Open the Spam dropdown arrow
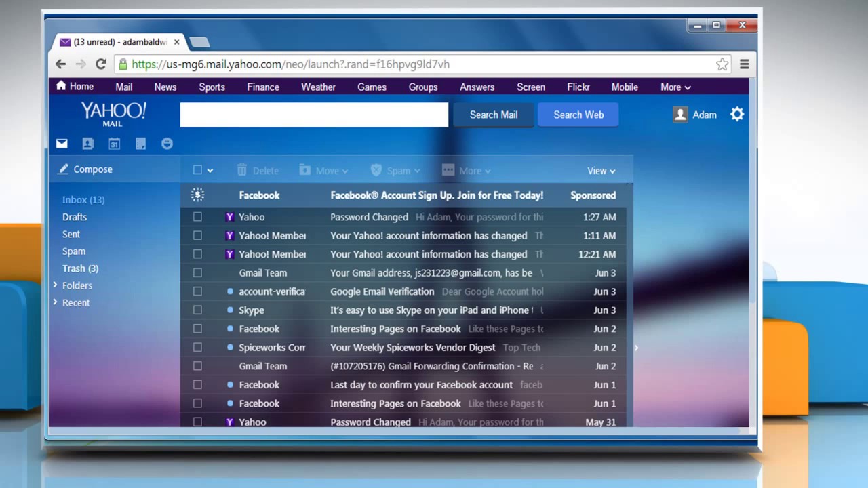Viewport: 868px width, 488px height. point(417,171)
